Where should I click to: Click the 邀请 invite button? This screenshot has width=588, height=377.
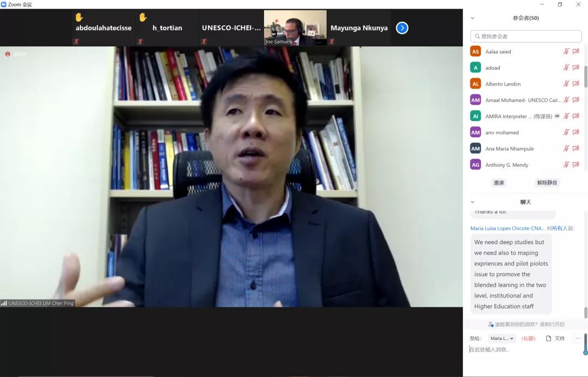pos(499,183)
